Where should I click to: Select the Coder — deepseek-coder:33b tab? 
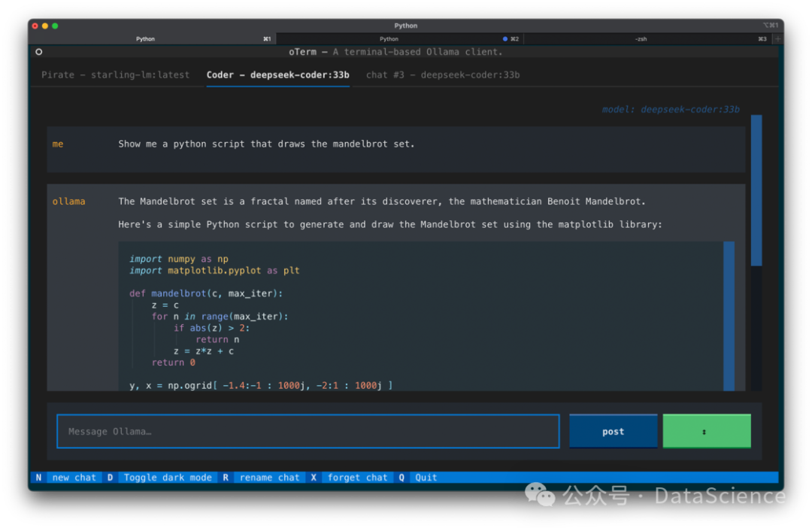[277, 74]
